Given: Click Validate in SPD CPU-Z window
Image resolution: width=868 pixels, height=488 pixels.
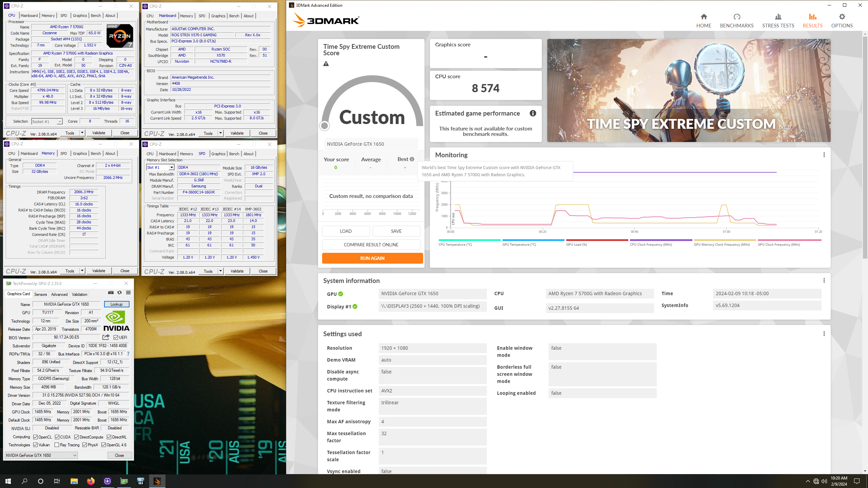Looking at the screenshot, I should (237, 271).
